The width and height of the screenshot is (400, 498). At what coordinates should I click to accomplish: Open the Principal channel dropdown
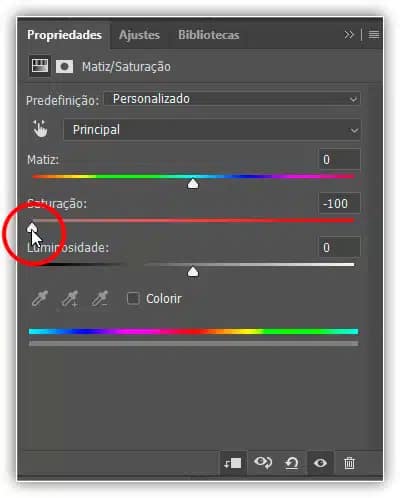(212, 130)
